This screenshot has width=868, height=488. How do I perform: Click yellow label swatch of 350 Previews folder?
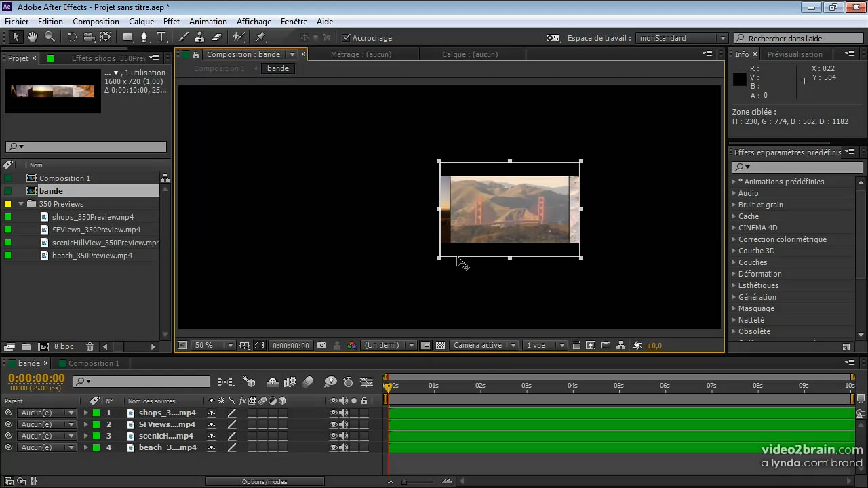8,204
